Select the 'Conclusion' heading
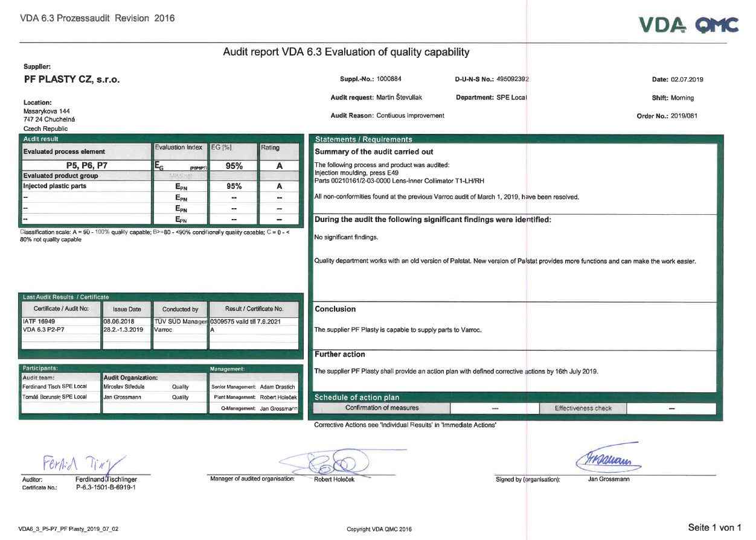Screen dimensions: 756x540 [335, 309]
